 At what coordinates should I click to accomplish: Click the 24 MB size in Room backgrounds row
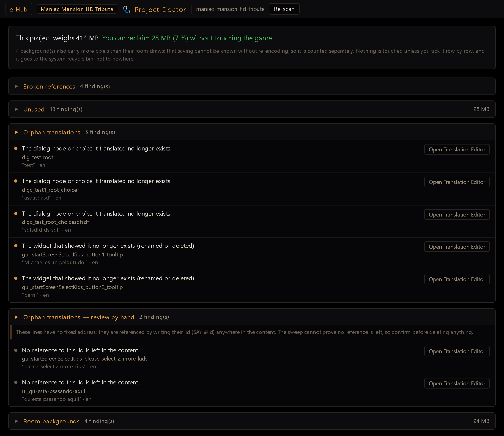pyautogui.click(x=481, y=421)
